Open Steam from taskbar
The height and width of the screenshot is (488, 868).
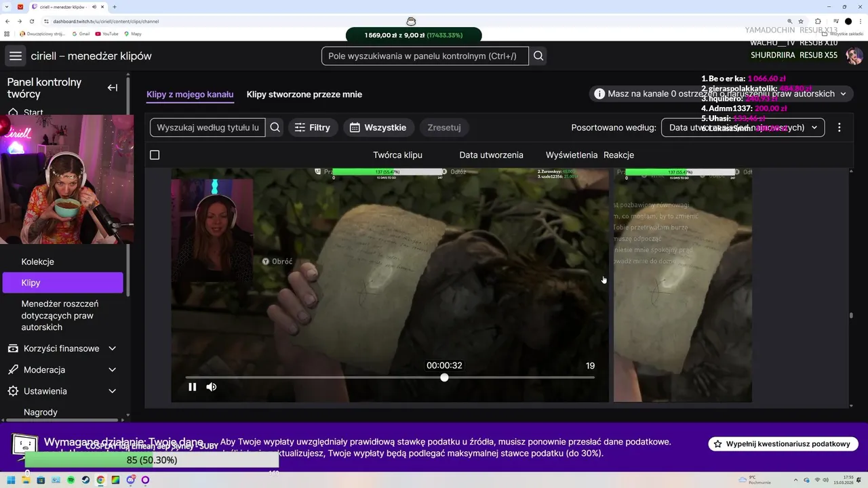click(85, 480)
